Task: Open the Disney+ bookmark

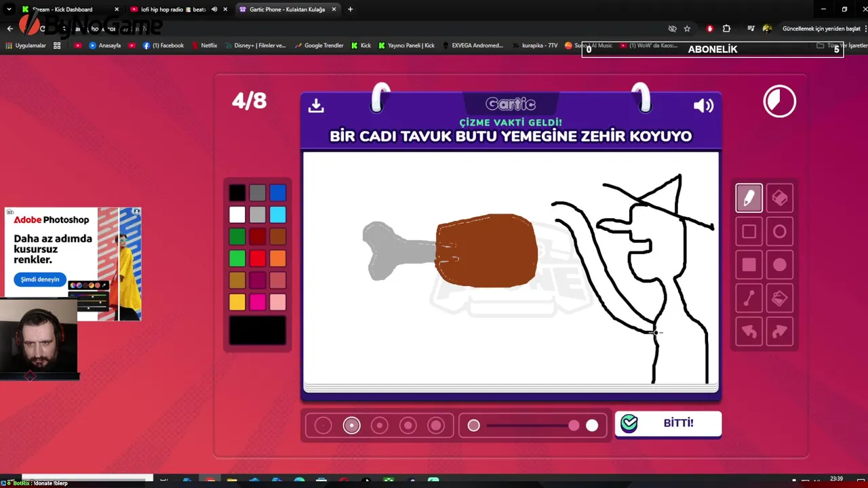Action: (x=255, y=45)
